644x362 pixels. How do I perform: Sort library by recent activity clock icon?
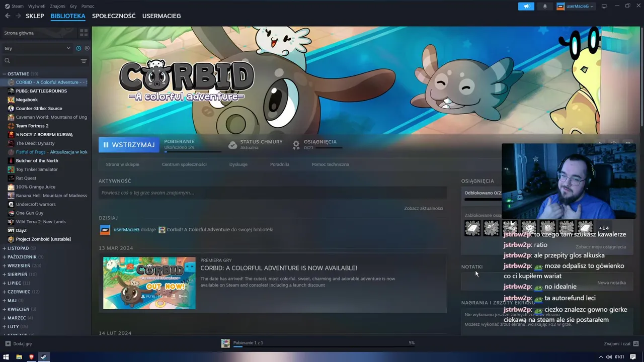point(78,48)
